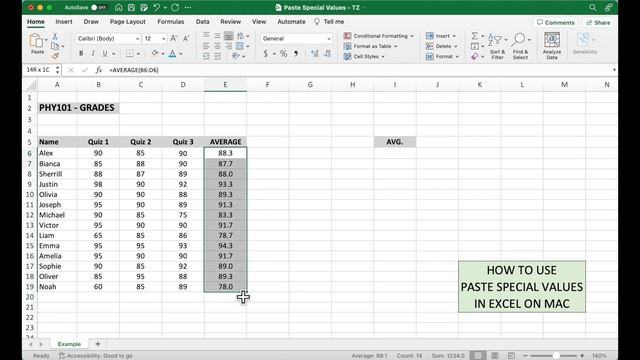This screenshot has height=360, width=640.
Task: Click the Home icon in title bar
Action: tap(118, 7)
